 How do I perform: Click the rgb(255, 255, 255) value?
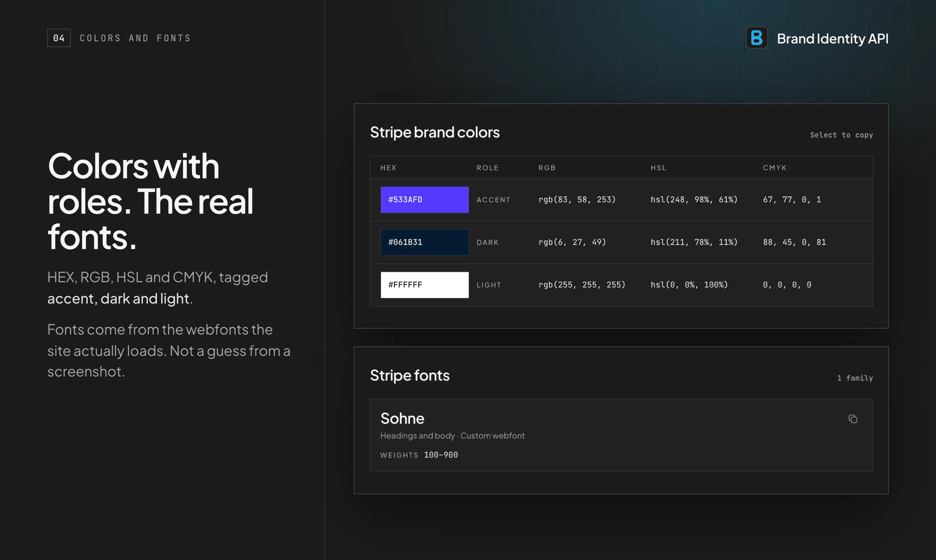581,285
